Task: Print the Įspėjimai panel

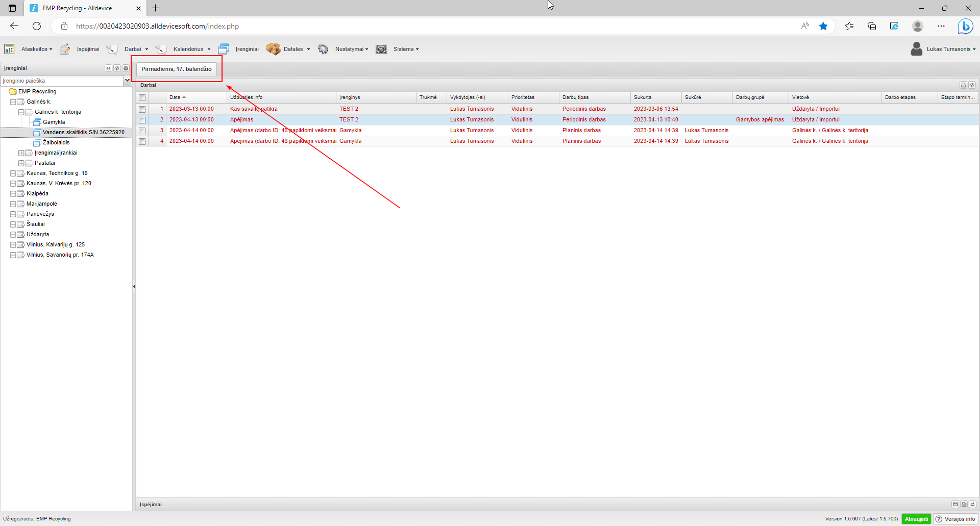Action: point(964,505)
